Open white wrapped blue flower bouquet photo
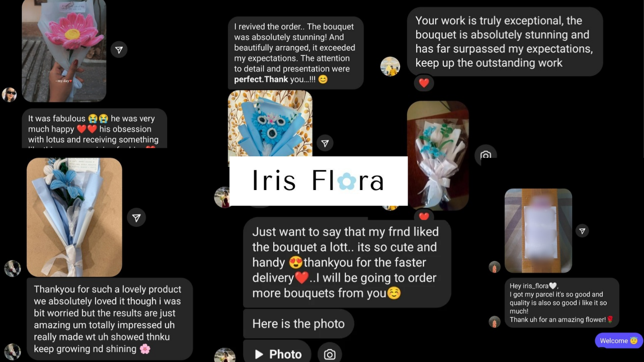Viewport: 644px width, 362px height. 438,155
